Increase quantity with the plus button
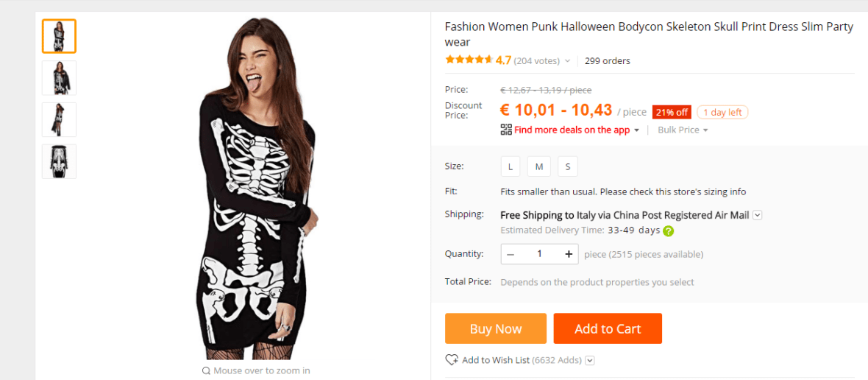The image size is (868, 380). coord(569,254)
